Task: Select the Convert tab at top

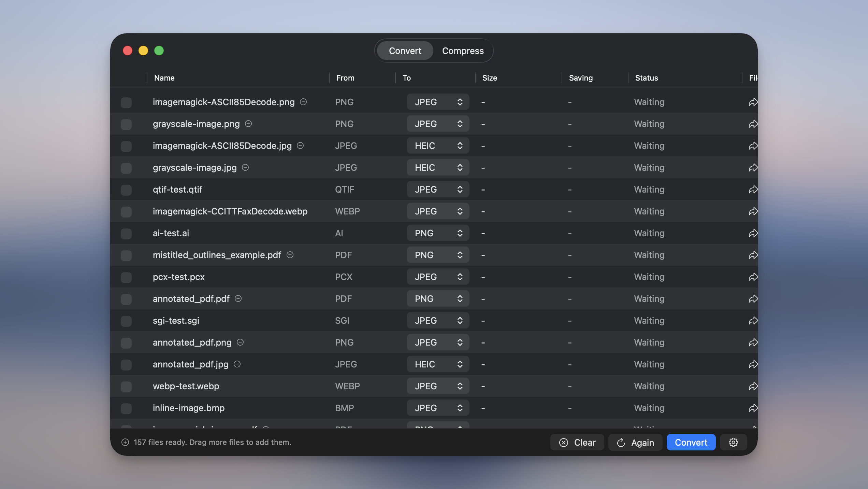Action: coord(405,51)
